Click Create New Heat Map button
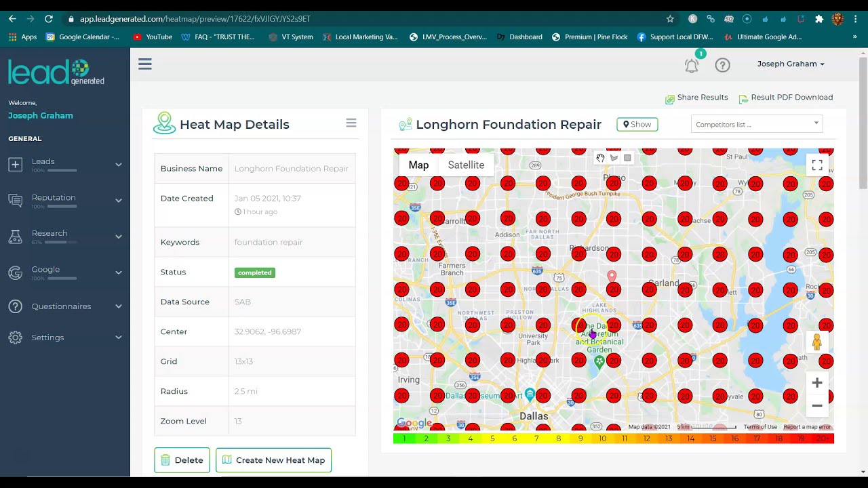Image resolution: width=868 pixels, height=488 pixels. 273,460
